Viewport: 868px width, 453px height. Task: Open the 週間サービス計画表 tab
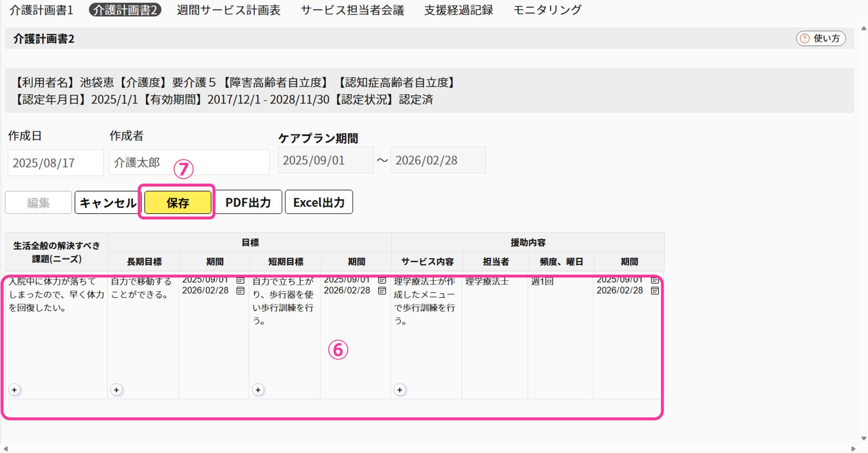click(x=228, y=10)
